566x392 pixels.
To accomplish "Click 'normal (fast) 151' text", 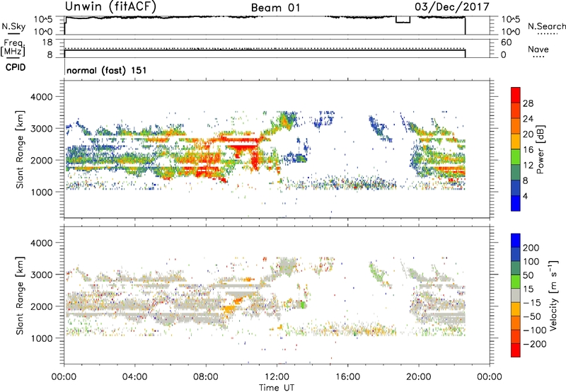I will pos(107,70).
